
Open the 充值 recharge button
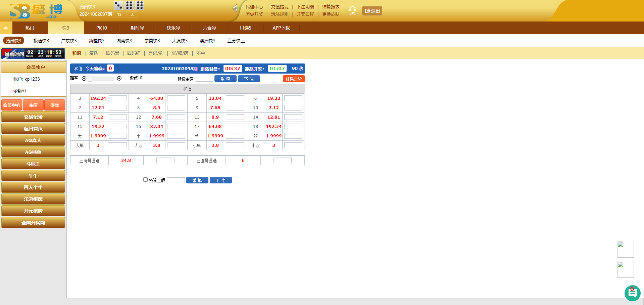[33, 105]
